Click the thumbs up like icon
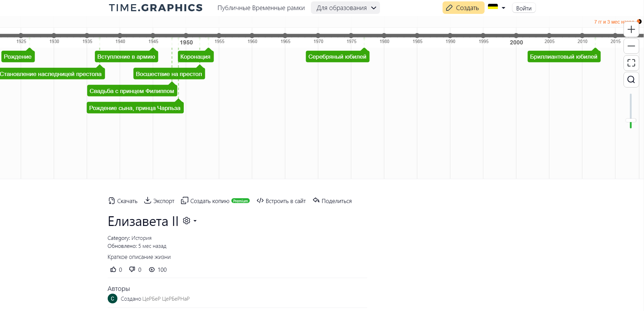 (113, 270)
